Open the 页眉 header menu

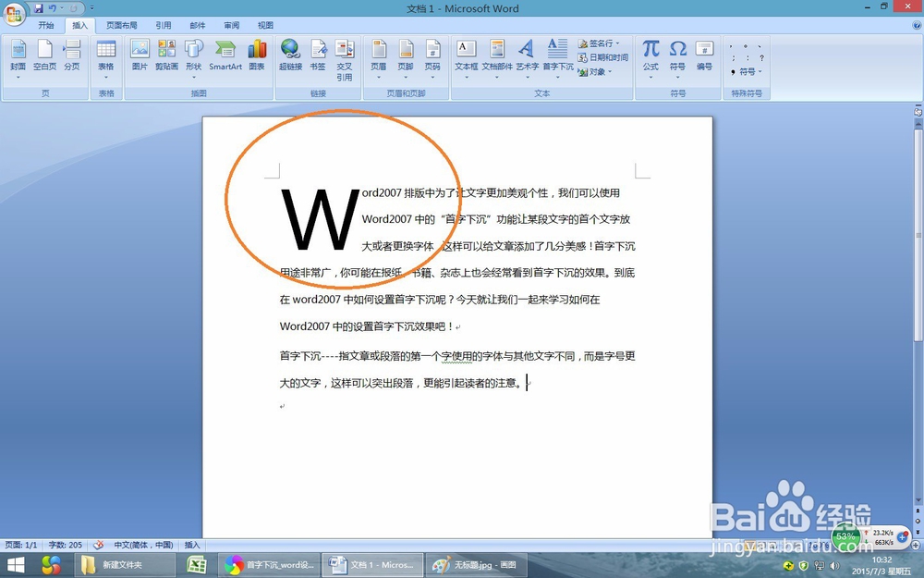click(379, 57)
